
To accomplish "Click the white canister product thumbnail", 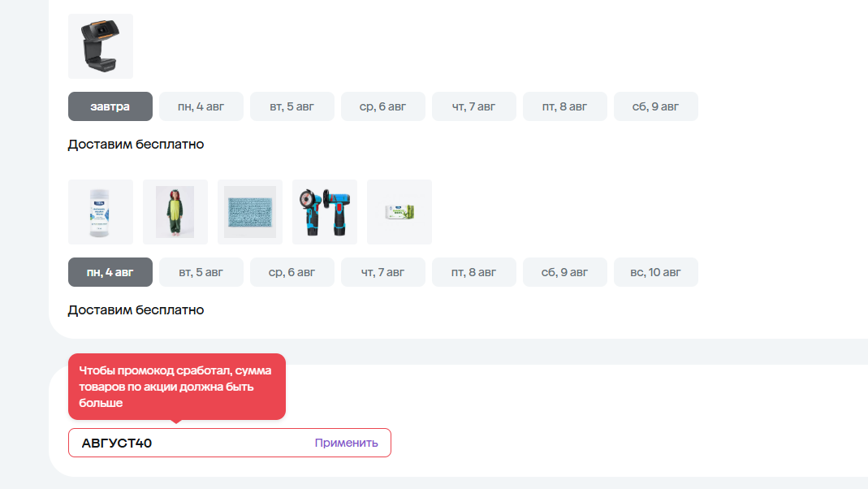I will (x=101, y=212).
